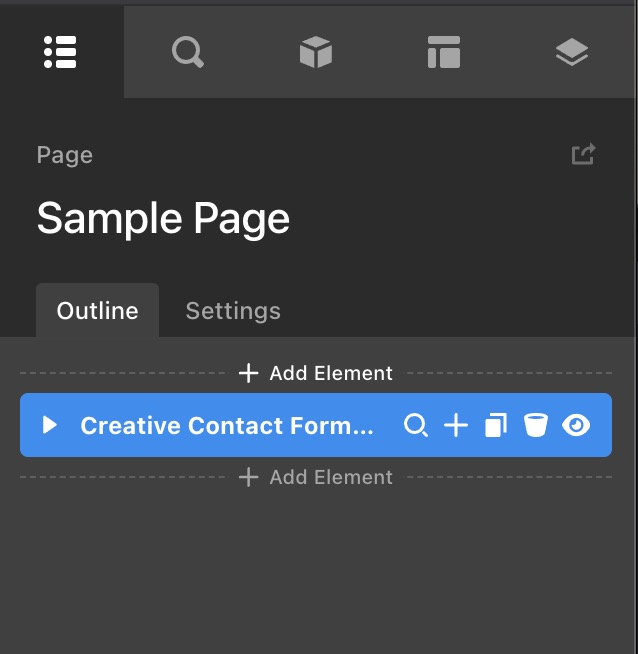The image size is (638, 654).
Task: Select the Creative Contact Form row
Action: [x=316, y=425]
